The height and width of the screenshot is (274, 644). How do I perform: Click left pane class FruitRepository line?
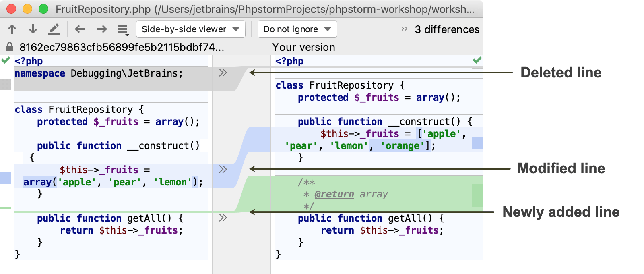click(x=79, y=110)
